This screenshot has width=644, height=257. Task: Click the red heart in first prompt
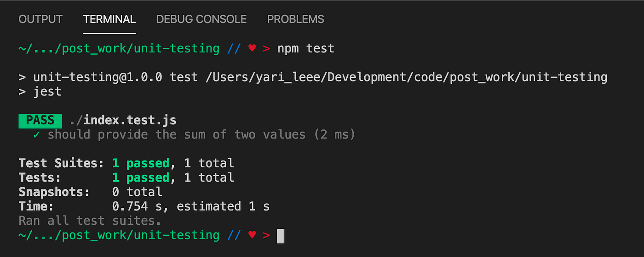click(252, 48)
